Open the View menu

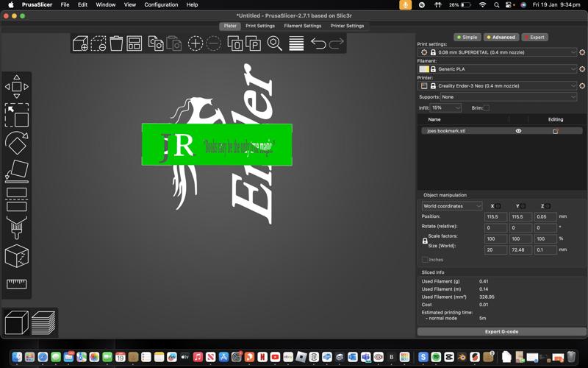(130, 5)
